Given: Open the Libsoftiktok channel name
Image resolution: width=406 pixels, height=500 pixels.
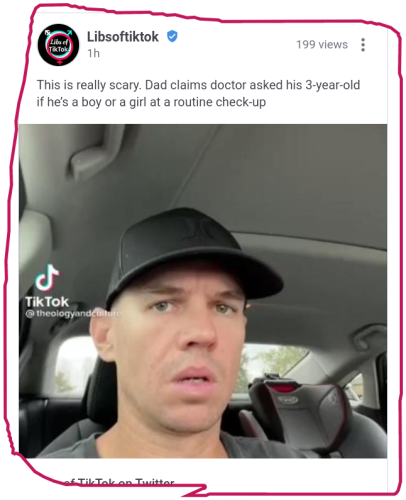Looking at the screenshot, I should (x=123, y=37).
